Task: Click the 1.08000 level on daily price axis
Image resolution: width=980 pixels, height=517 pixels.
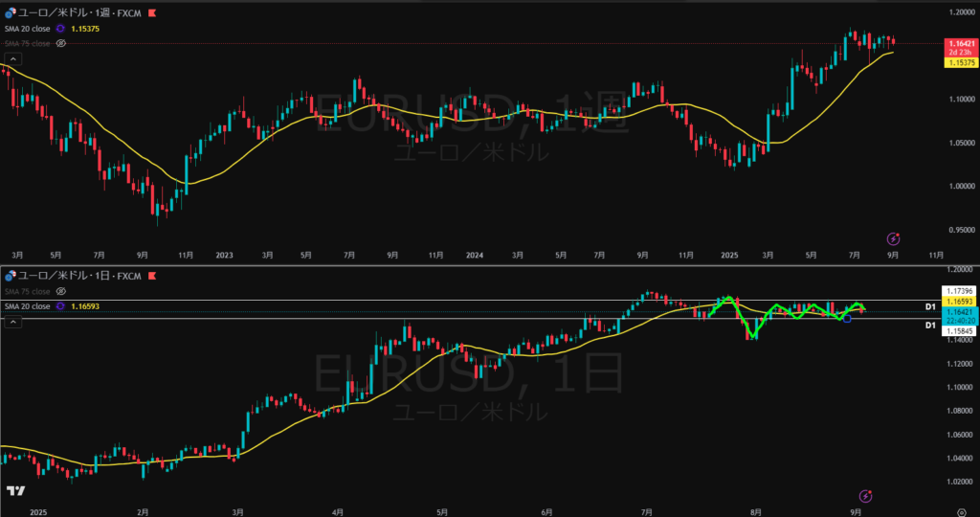Action: pos(961,411)
